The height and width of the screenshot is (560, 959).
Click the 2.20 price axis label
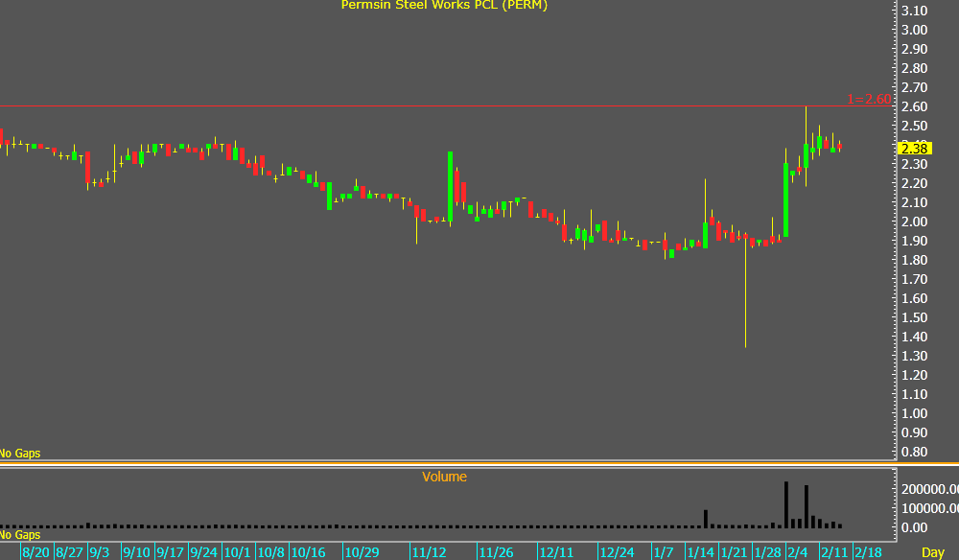[x=914, y=183]
